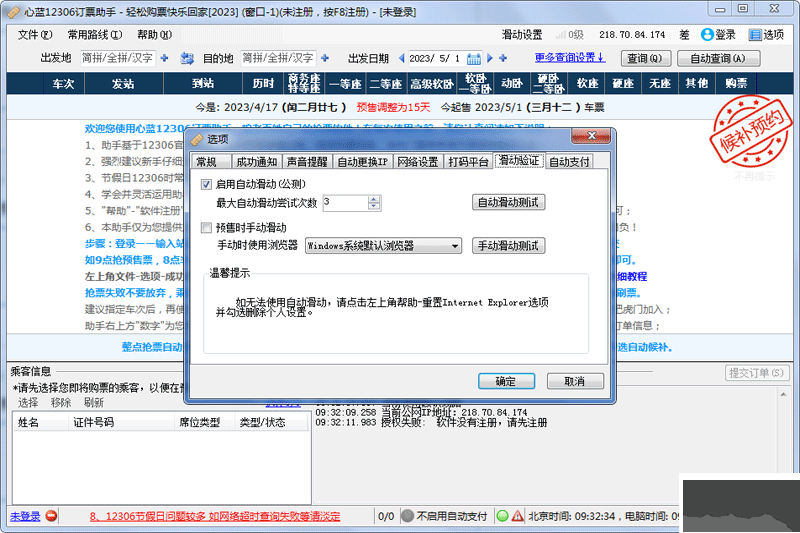Screen dimensions: 800x533
Task: Click the 二等座 column header
Action: [x=386, y=84]
